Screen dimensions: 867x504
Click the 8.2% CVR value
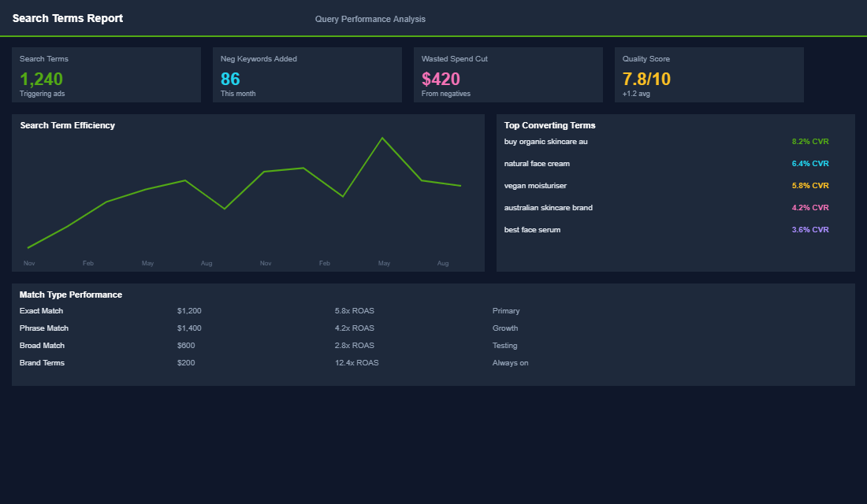809,141
